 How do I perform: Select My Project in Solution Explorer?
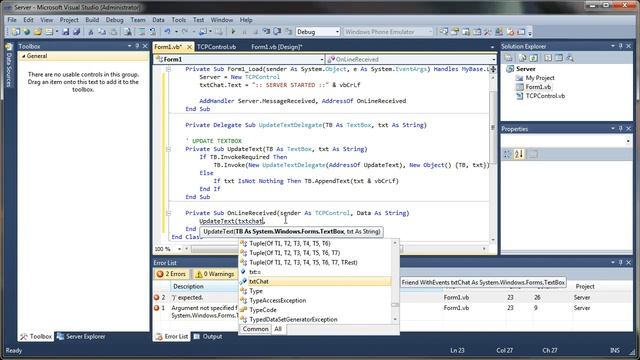(x=539, y=78)
